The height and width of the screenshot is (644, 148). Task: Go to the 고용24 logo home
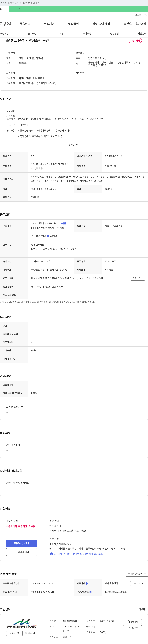(x=6, y=24)
